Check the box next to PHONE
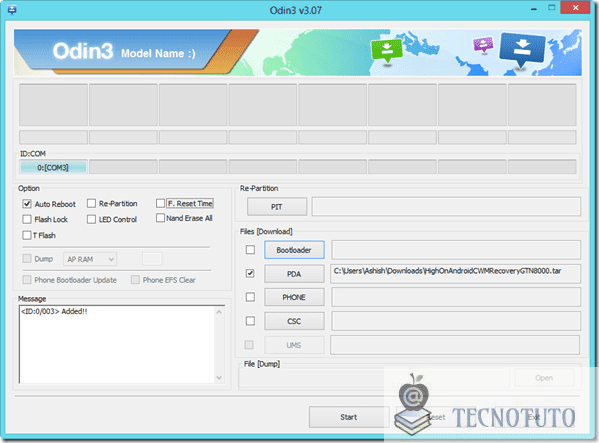The width and height of the screenshot is (599, 443). pos(250,297)
